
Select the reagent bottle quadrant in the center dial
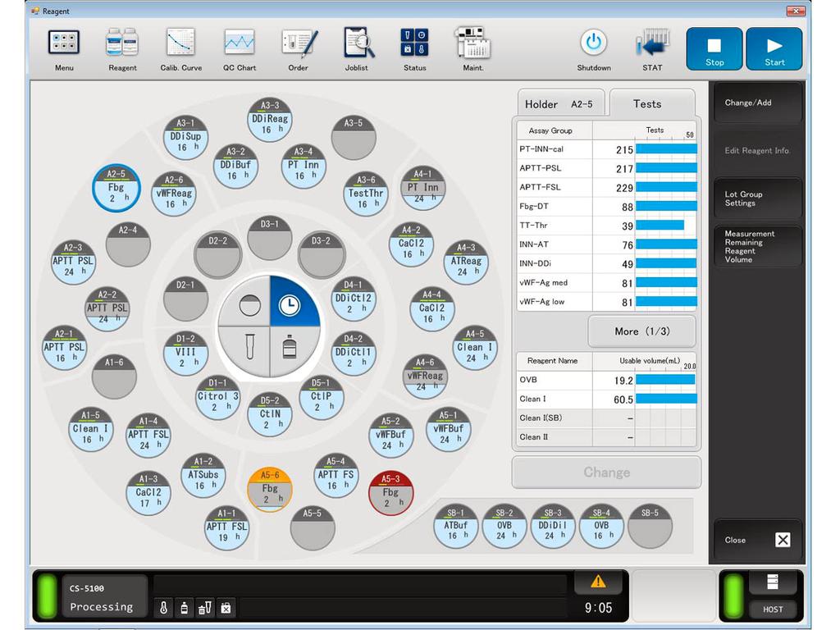point(293,349)
